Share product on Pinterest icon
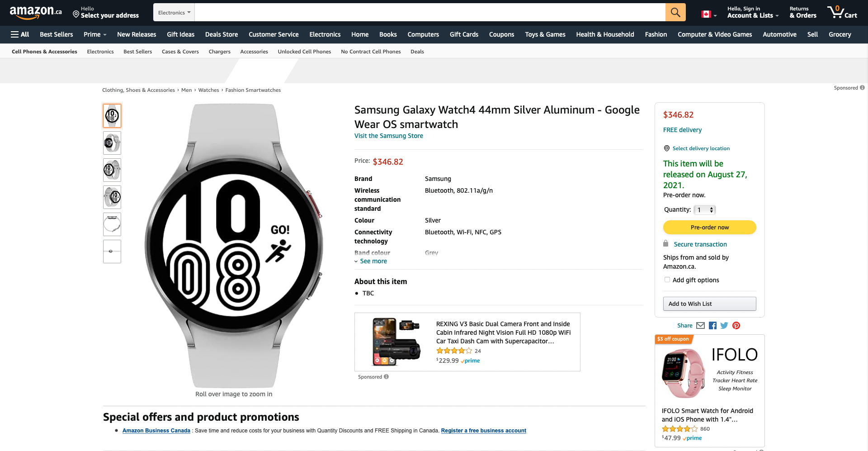 coord(736,326)
